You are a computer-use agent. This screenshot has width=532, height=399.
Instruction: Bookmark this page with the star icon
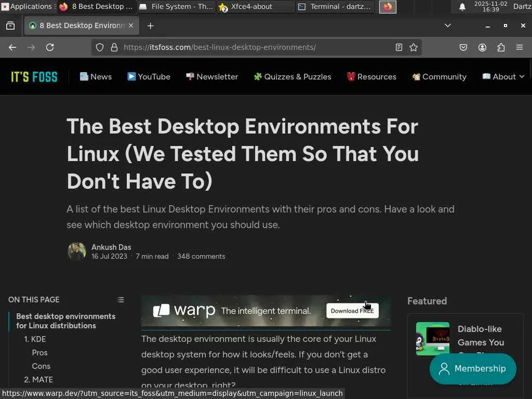pos(414,47)
